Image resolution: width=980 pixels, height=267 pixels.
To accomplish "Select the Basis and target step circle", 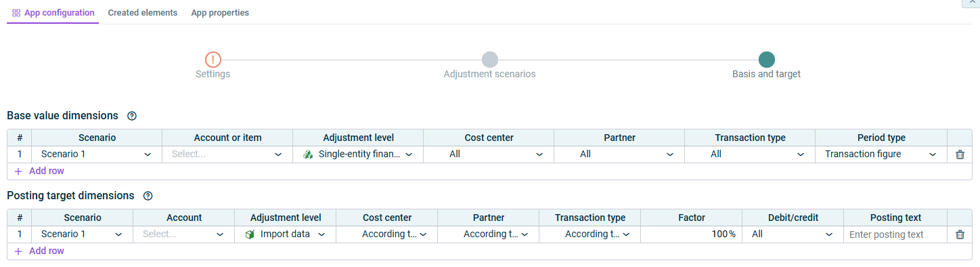I will 767,60.
